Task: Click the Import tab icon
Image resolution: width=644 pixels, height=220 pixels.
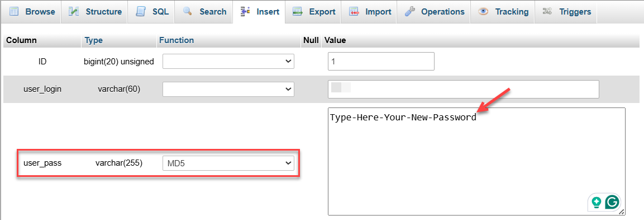Action: click(x=354, y=12)
